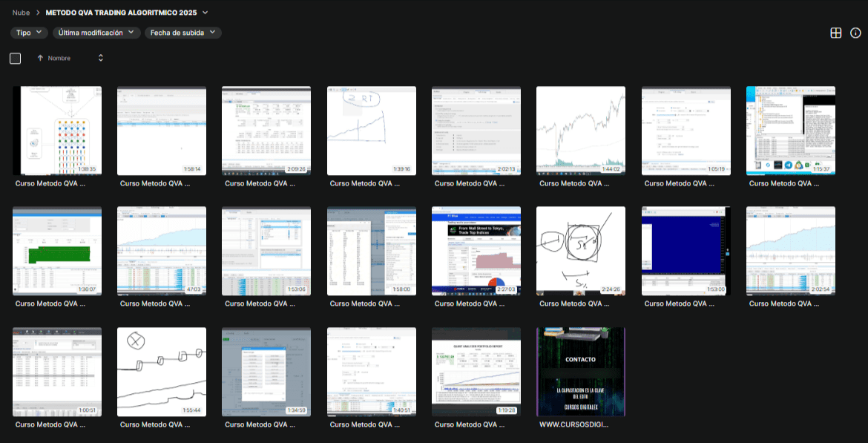
Task: Switch to grid view layout icon
Action: click(835, 33)
